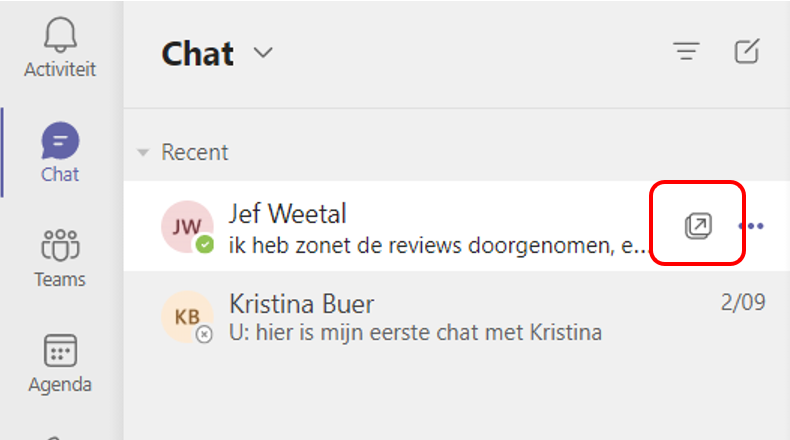Screen dimensions: 790x440
Task: Click the KB avatar thumbnail
Action: 187,317
